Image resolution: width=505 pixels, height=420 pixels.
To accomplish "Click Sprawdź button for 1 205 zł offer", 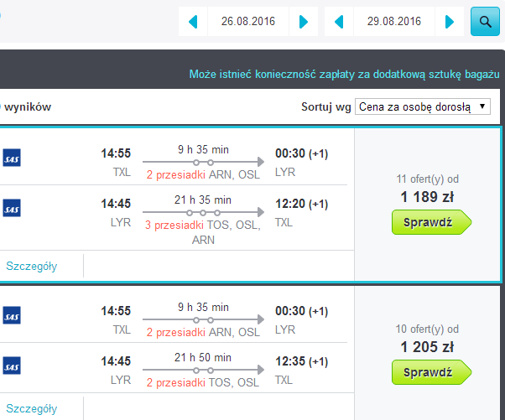I will 431,372.
